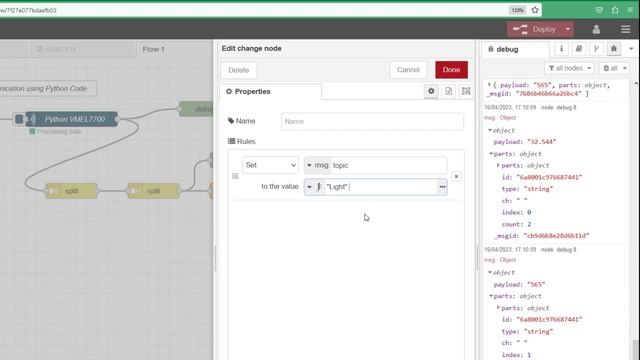Click the msg : Object label above payload "32.544"
Image resolution: width=640 pixels, height=360 pixels.
coord(500,118)
